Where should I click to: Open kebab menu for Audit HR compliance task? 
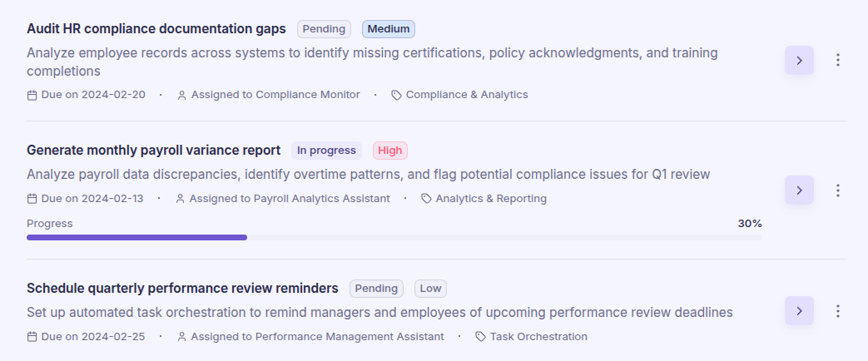point(838,60)
